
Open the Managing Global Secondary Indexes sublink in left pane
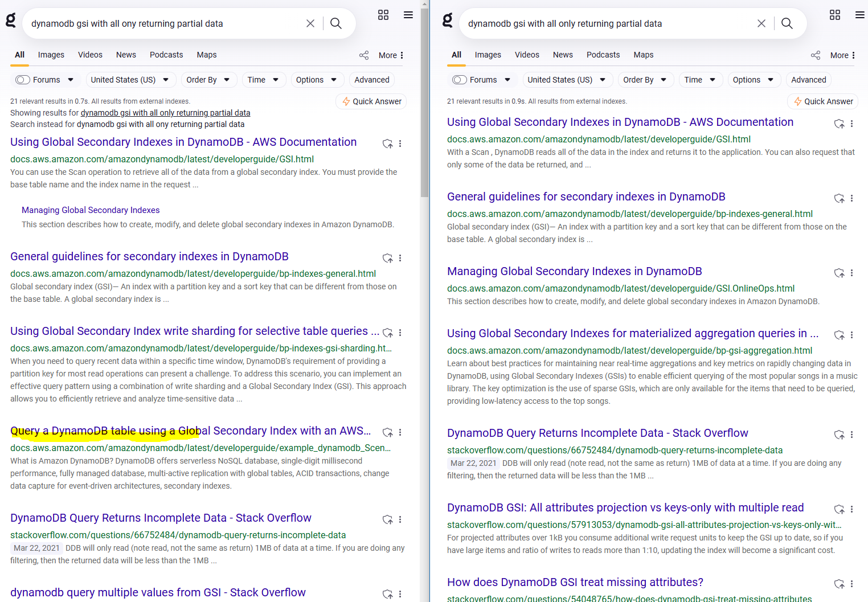click(91, 210)
